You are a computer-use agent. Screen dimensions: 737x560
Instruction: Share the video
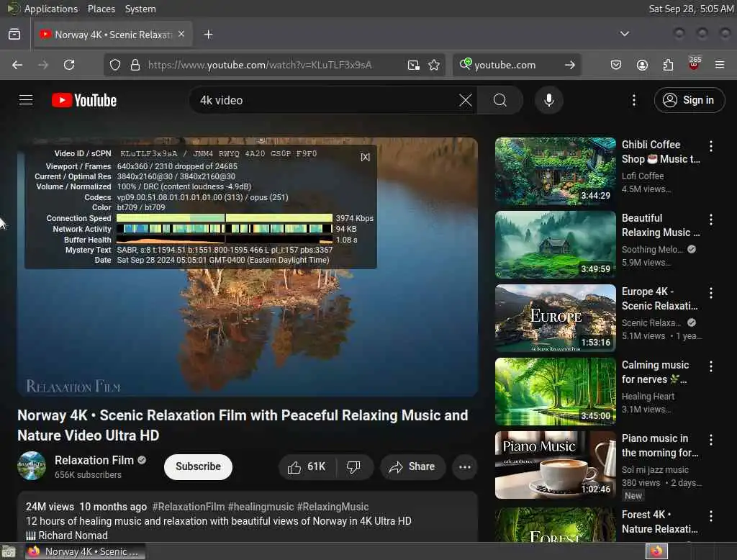pyautogui.click(x=412, y=467)
